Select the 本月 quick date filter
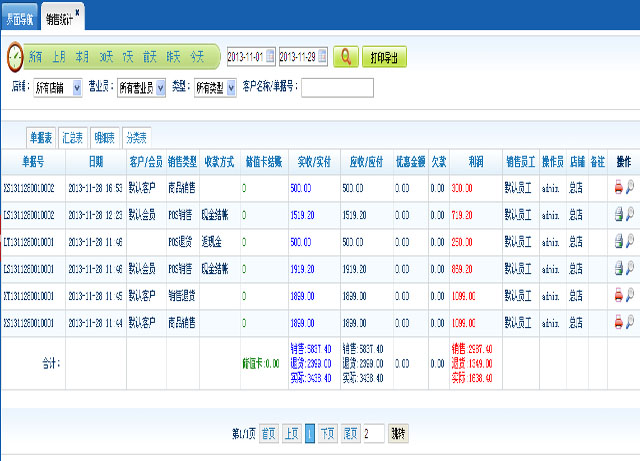Screen dimensions: 640x461 [x=82, y=57]
